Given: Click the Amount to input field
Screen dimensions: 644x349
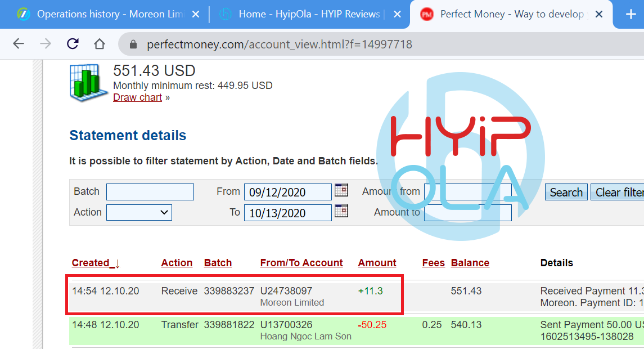Looking at the screenshot, I should 468,213.
